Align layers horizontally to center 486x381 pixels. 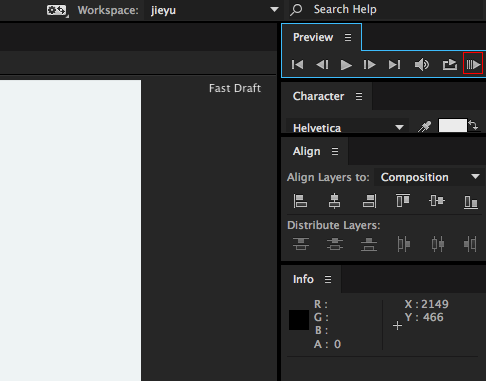click(x=334, y=201)
